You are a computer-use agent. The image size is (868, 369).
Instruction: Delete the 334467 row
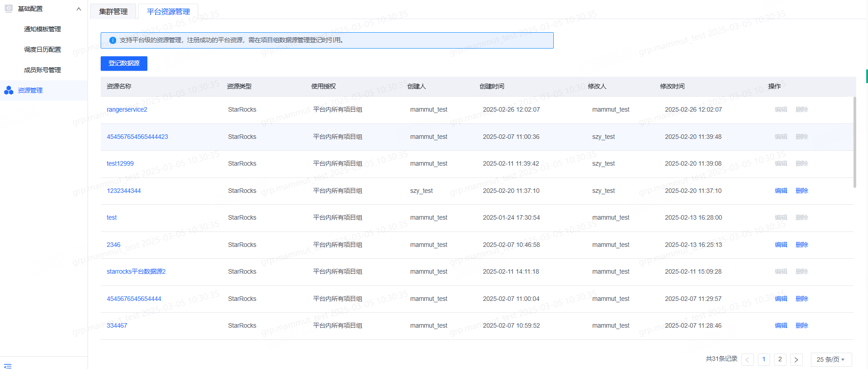coord(802,325)
